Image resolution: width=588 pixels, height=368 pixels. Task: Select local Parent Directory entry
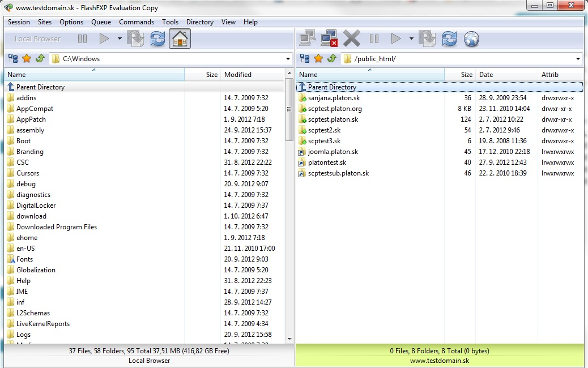[x=144, y=87]
